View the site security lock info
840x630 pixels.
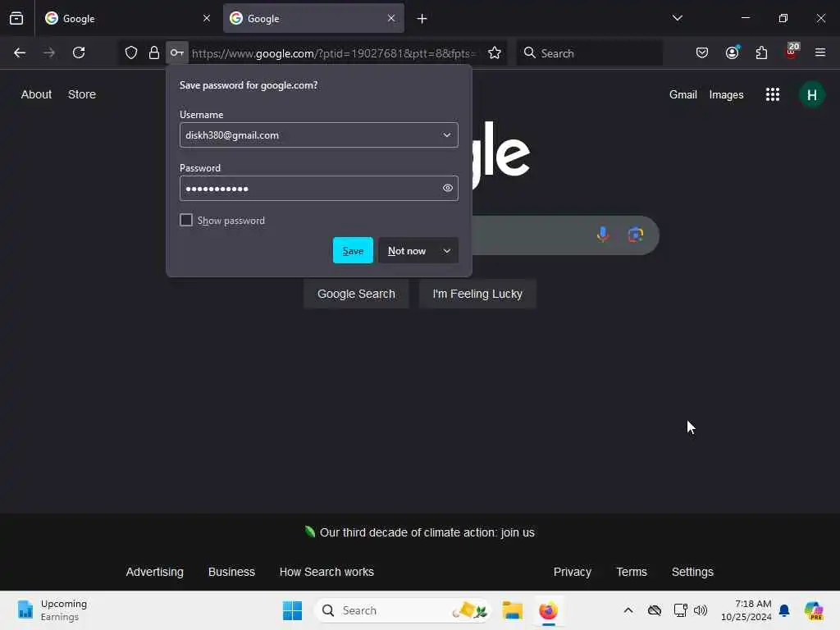[153, 53]
